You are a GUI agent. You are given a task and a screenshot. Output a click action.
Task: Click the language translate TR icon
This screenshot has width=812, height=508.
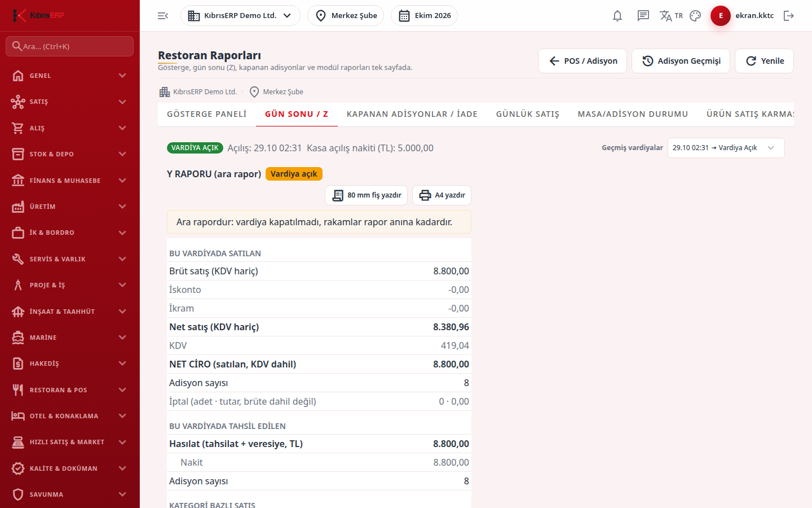(671, 16)
